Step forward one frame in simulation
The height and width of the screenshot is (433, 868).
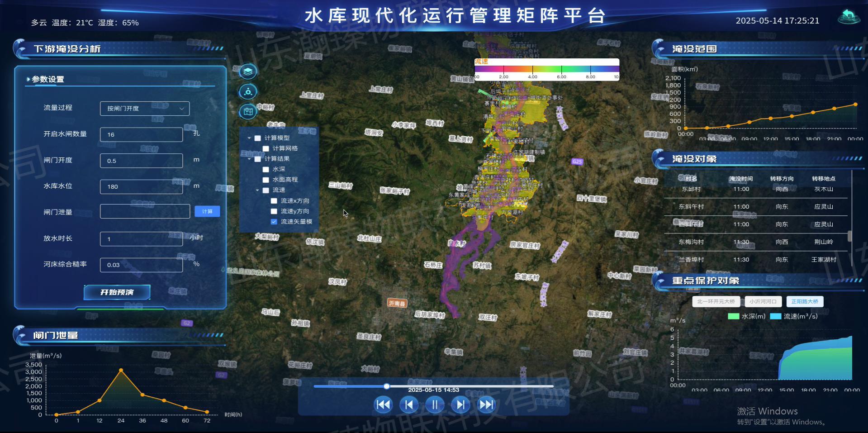[x=460, y=404]
